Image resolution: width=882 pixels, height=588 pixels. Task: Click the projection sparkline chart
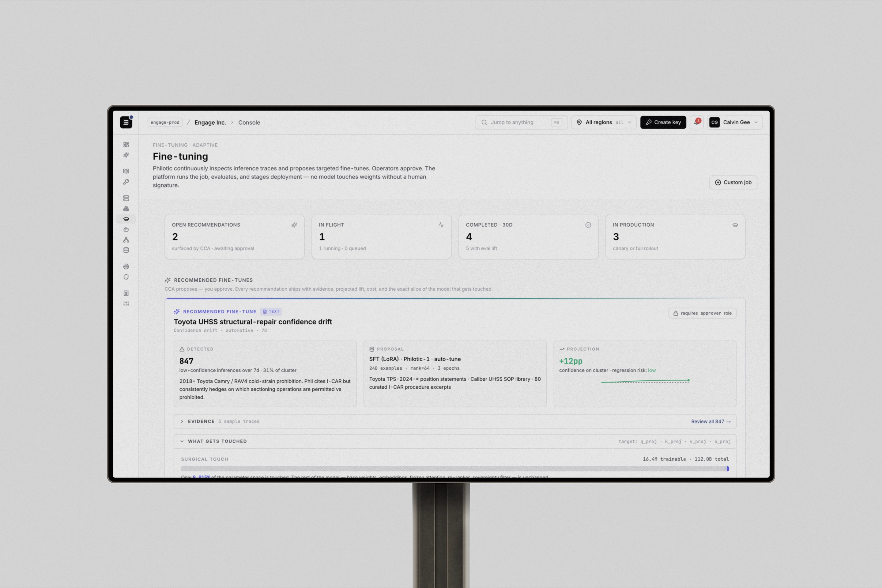point(645,381)
